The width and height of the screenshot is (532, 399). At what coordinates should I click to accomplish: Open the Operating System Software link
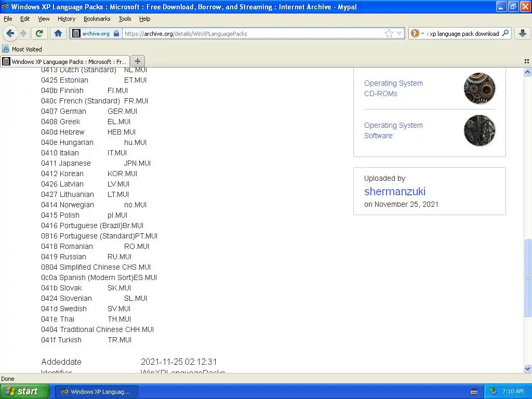pyautogui.click(x=393, y=130)
